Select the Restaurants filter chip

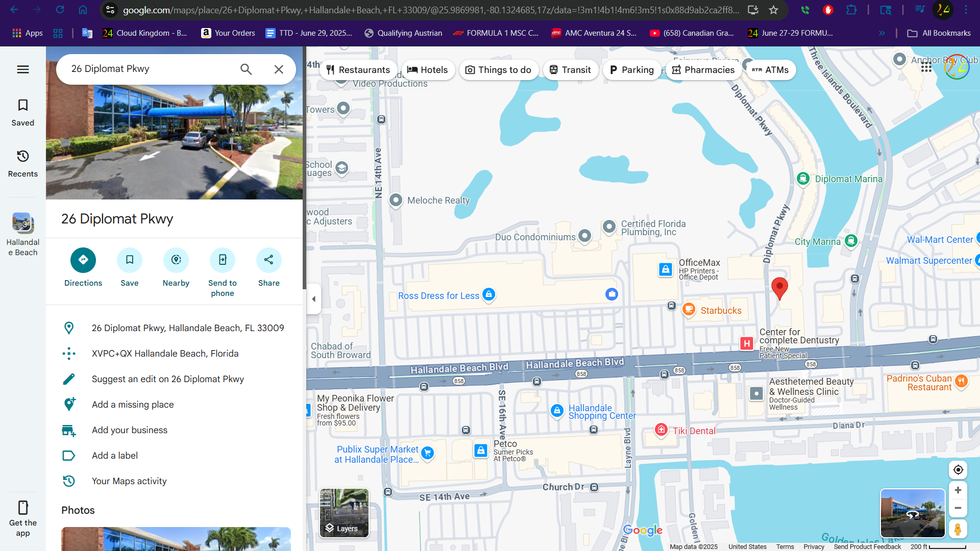click(x=358, y=70)
